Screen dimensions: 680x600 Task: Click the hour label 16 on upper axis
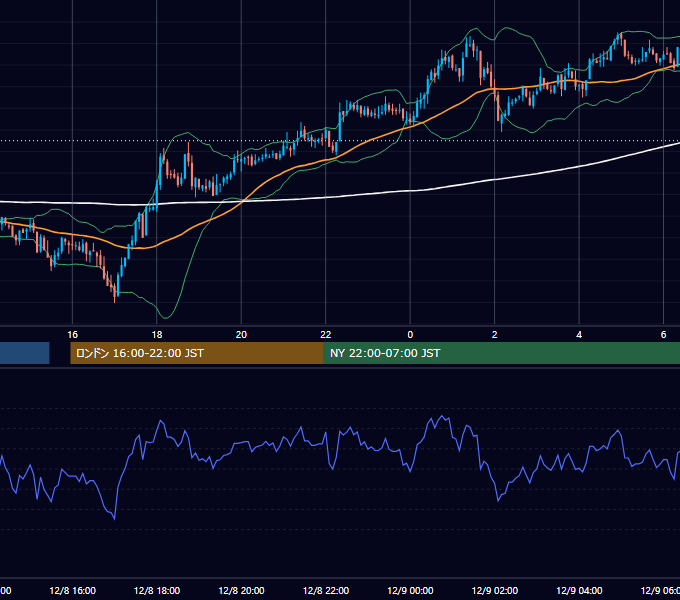tap(72, 335)
